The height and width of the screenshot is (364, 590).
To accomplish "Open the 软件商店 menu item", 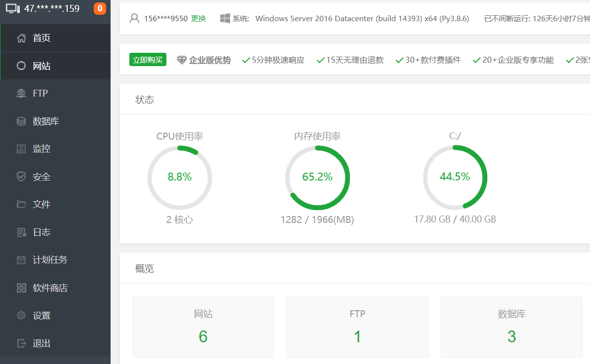I will pyautogui.click(x=50, y=288).
